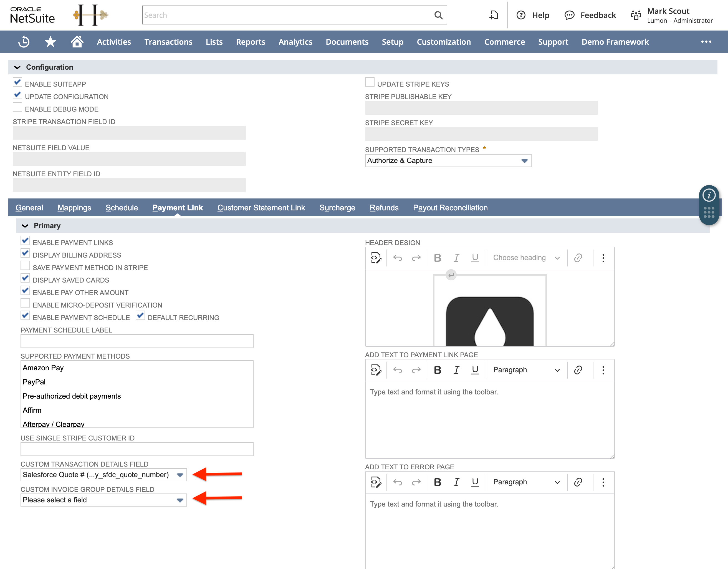Check Save Payment Method in Stripe

point(25,265)
